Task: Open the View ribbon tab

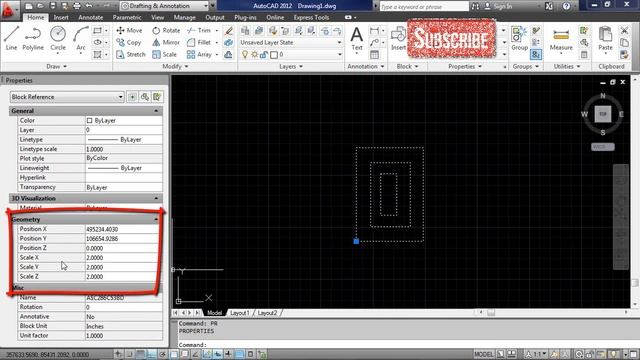Action: click(158, 18)
